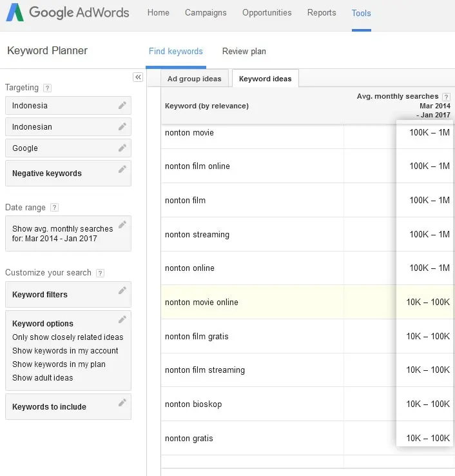Edit the Indonesian language pencil icon
455x476 pixels.
coord(122,126)
